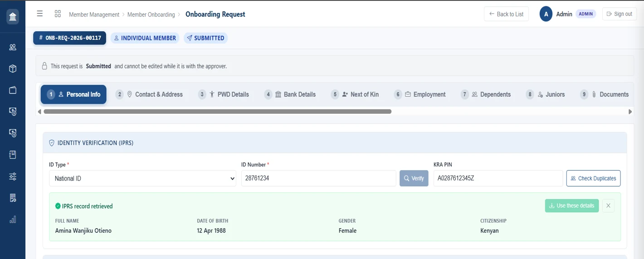This screenshot has height=259, width=644.
Task: Toggle the hamburger menu icon
Action: point(40,14)
